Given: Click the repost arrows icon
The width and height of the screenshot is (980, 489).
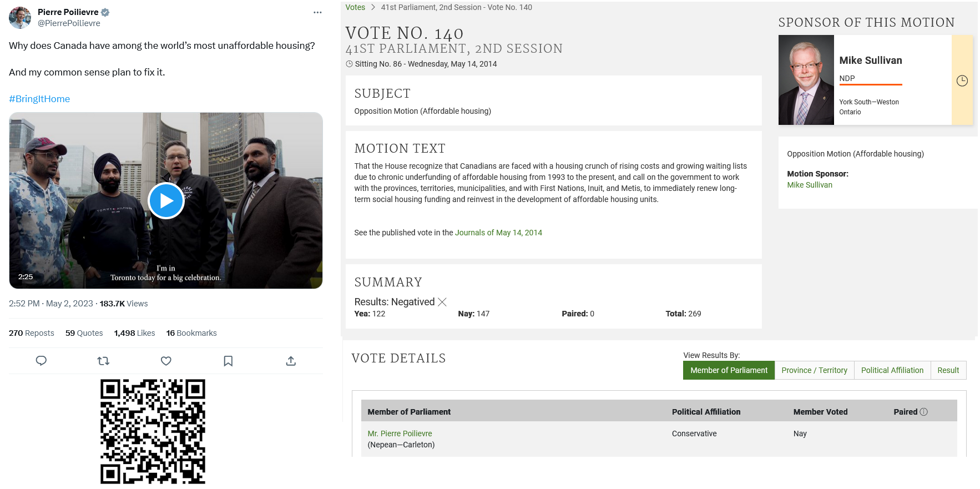Looking at the screenshot, I should coord(103,361).
